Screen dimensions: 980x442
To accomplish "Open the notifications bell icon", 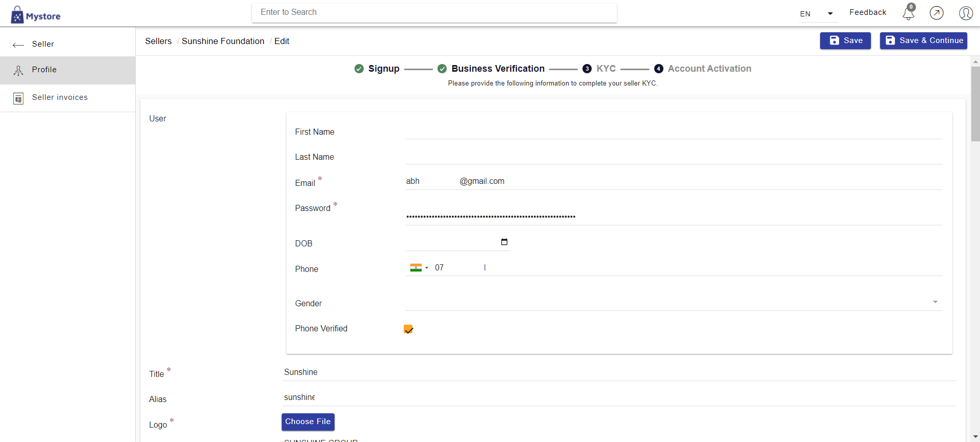I will pos(908,13).
